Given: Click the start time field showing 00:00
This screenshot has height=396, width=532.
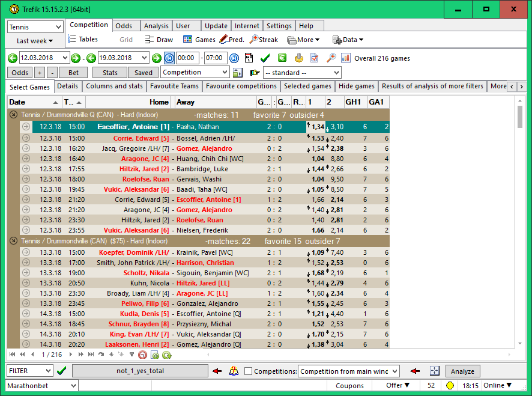Looking at the screenshot, I should coord(187,58).
